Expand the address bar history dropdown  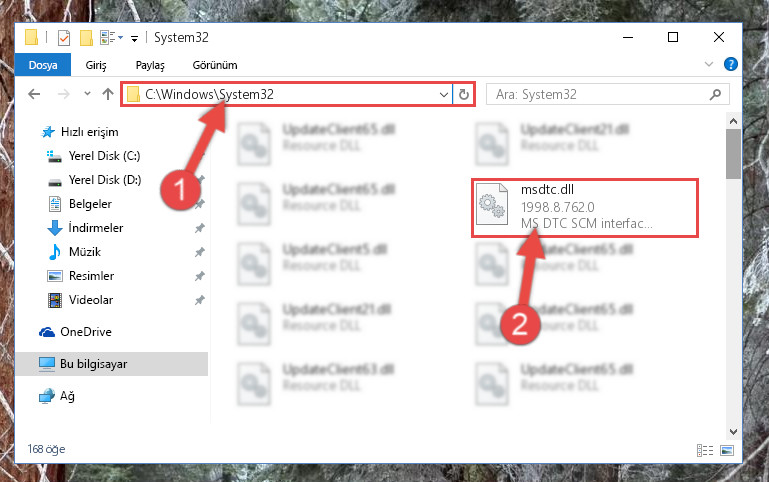[x=443, y=94]
